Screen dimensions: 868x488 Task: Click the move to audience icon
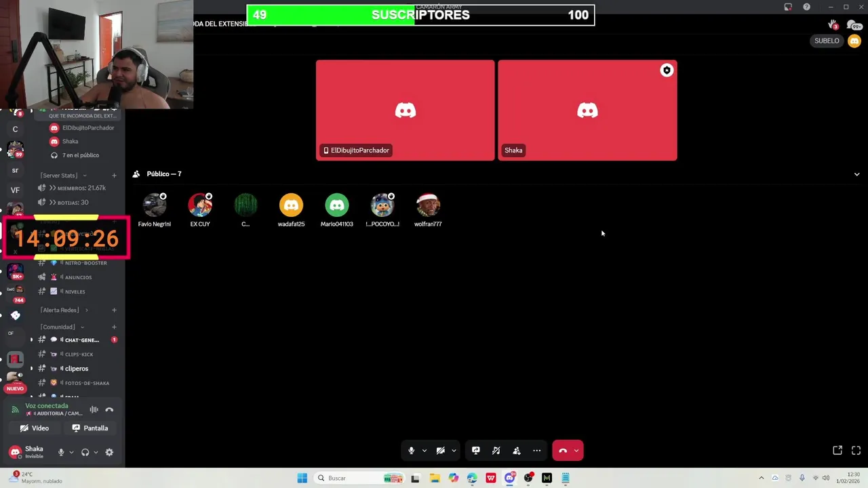point(517,451)
